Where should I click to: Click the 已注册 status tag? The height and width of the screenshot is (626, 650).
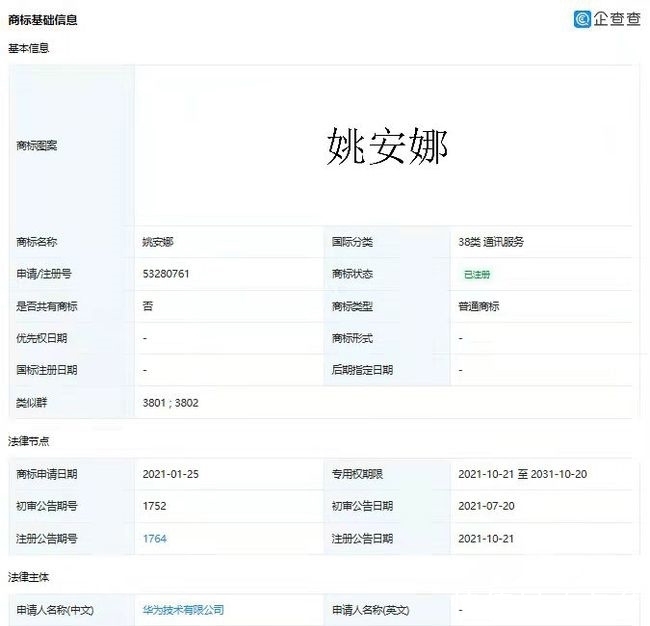(477, 274)
